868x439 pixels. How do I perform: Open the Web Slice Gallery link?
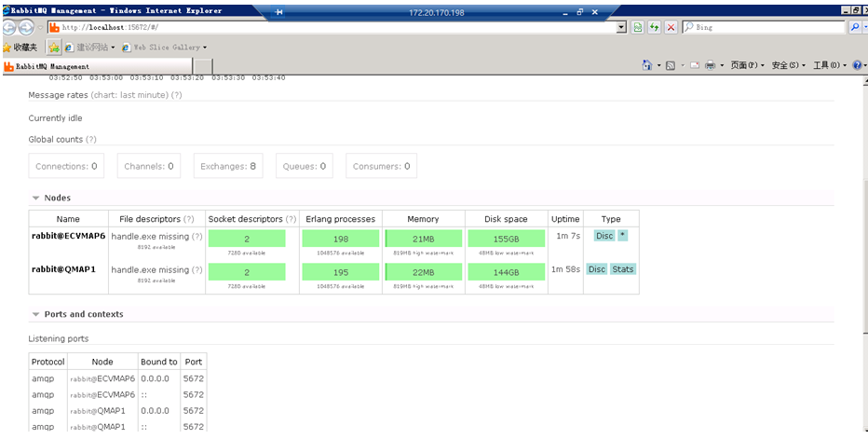164,48
